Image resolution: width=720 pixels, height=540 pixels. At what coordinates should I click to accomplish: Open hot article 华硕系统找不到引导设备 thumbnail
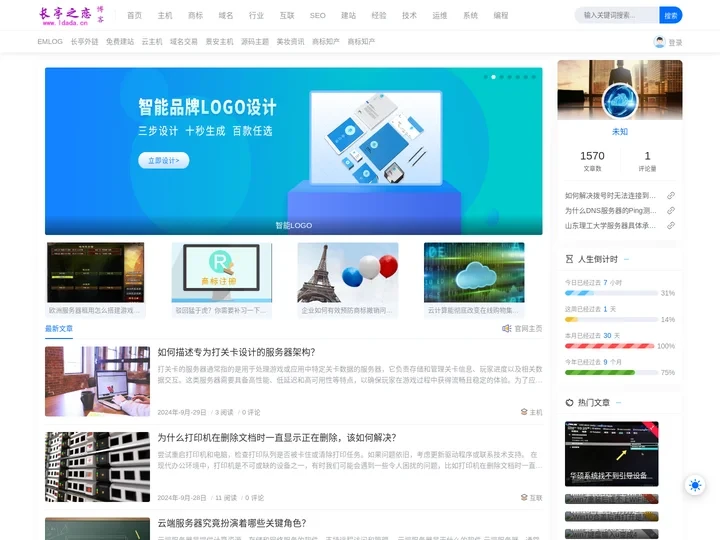pyautogui.click(x=612, y=454)
